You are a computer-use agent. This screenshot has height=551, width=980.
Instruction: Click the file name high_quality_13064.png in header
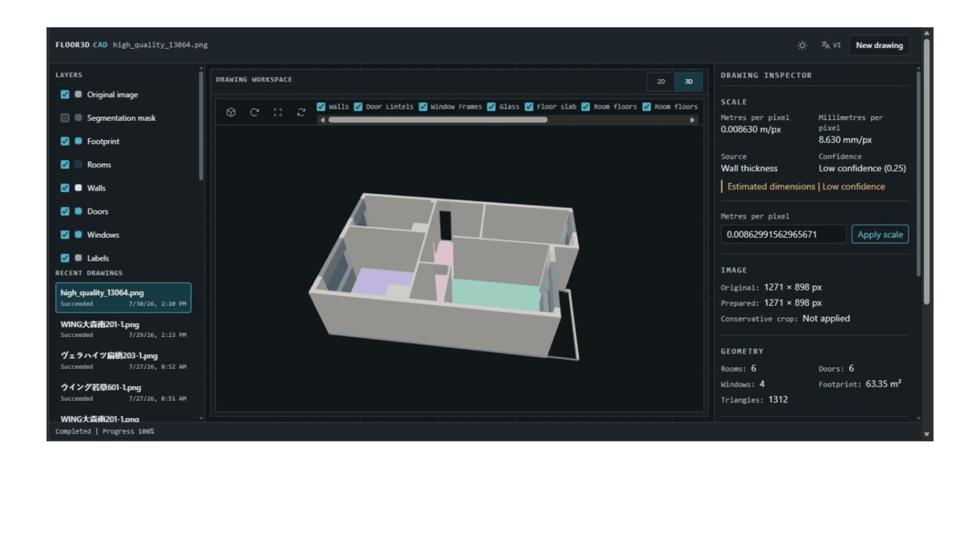[x=160, y=45]
